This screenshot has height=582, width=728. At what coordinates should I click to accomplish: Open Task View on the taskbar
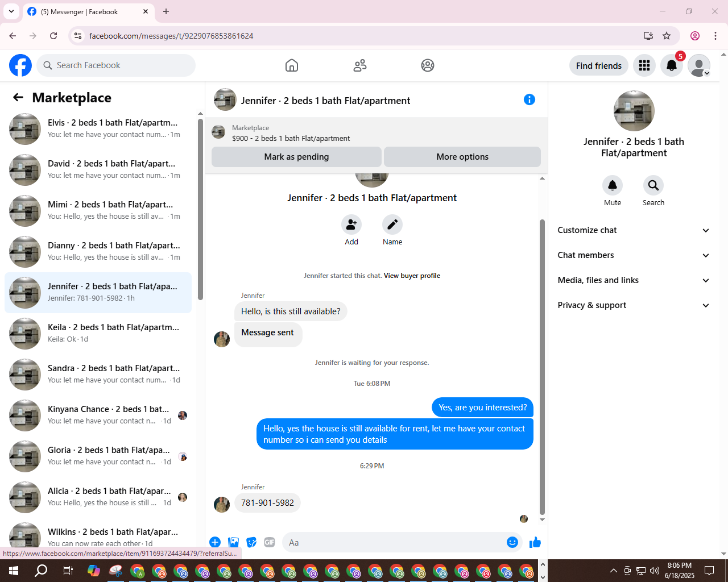click(68, 571)
